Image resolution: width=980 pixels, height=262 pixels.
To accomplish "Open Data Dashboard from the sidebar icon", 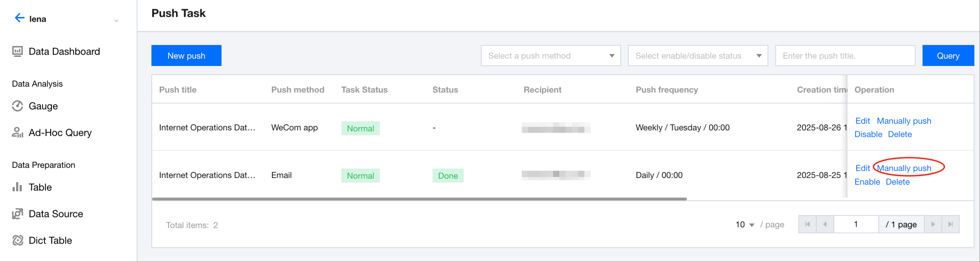I will pos(17,52).
